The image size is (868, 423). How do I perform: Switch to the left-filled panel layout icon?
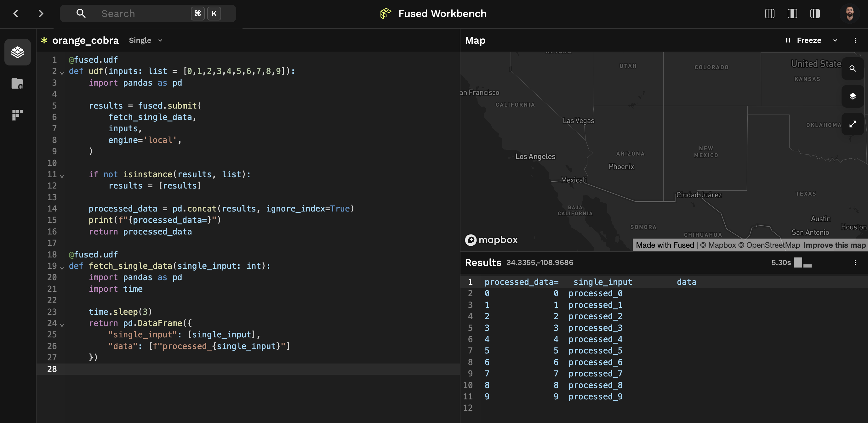(792, 14)
